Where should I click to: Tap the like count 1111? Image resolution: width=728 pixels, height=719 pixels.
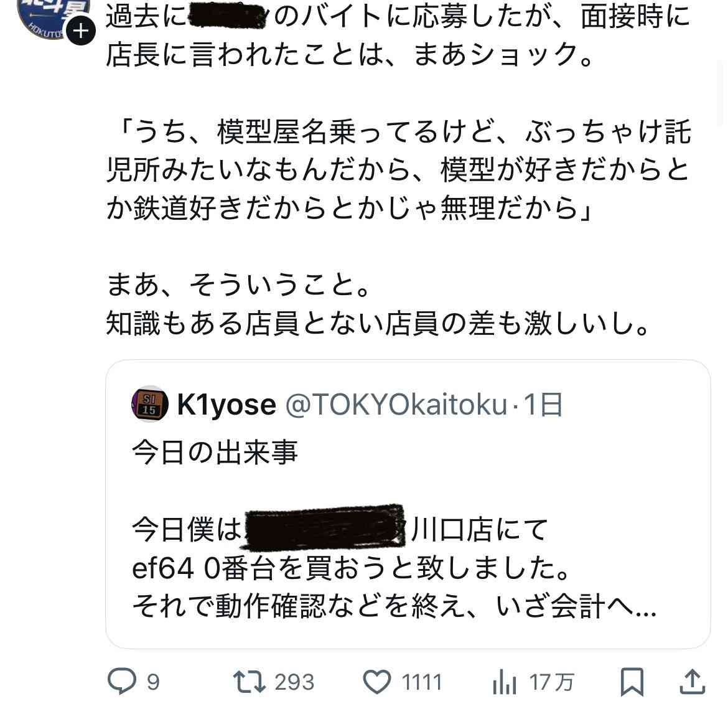point(421,682)
